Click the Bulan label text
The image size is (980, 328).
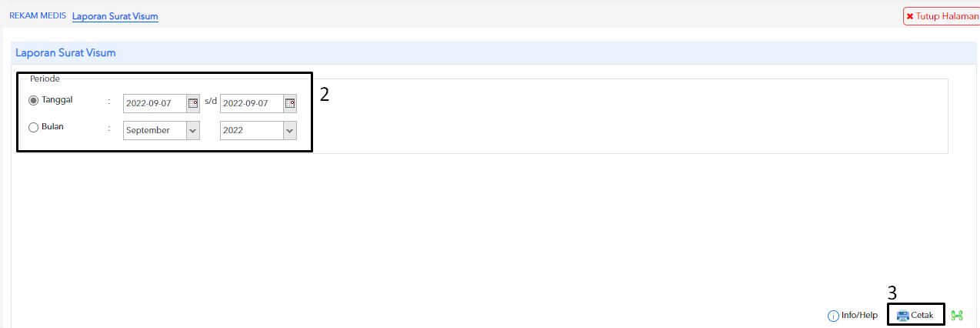tap(53, 127)
